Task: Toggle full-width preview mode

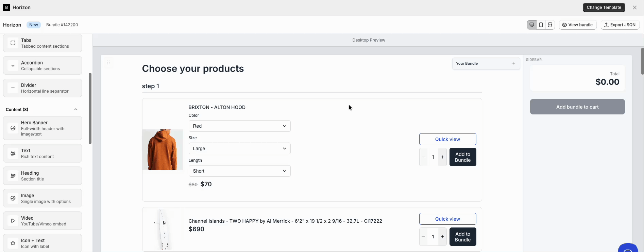Action: 550,25
